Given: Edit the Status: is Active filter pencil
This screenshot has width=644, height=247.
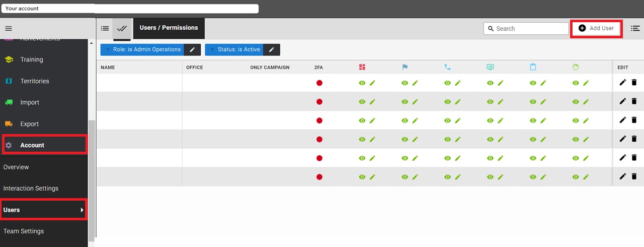Looking at the screenshot, I should 272,49.
